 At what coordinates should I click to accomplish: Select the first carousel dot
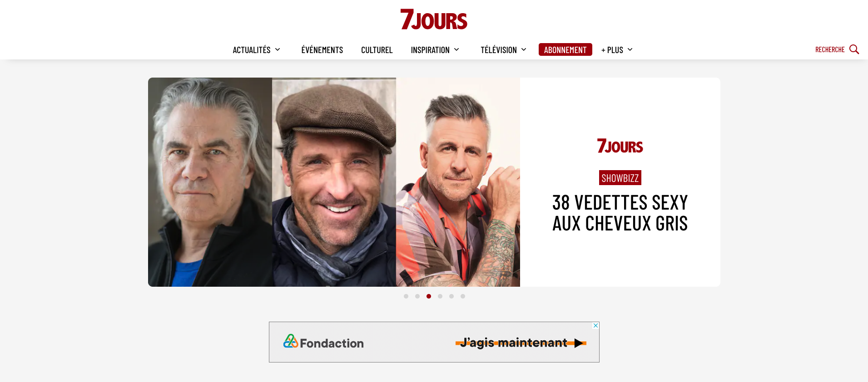406,296
